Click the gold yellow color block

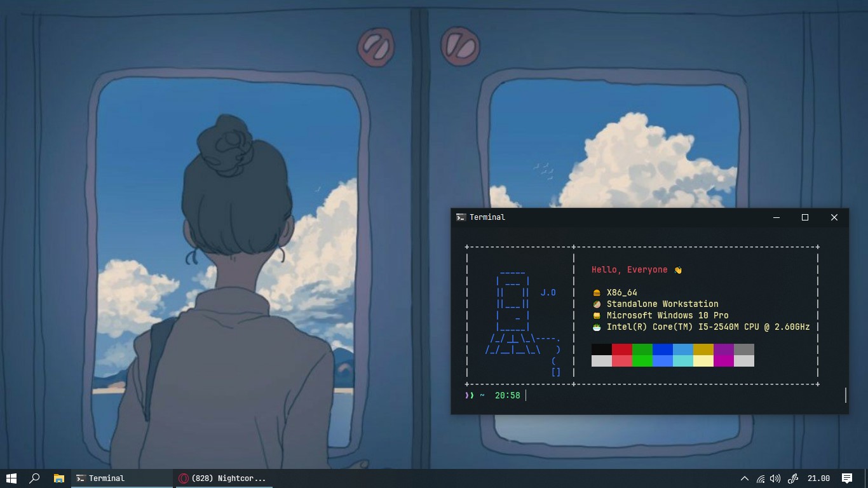click(x=703, y=349)
